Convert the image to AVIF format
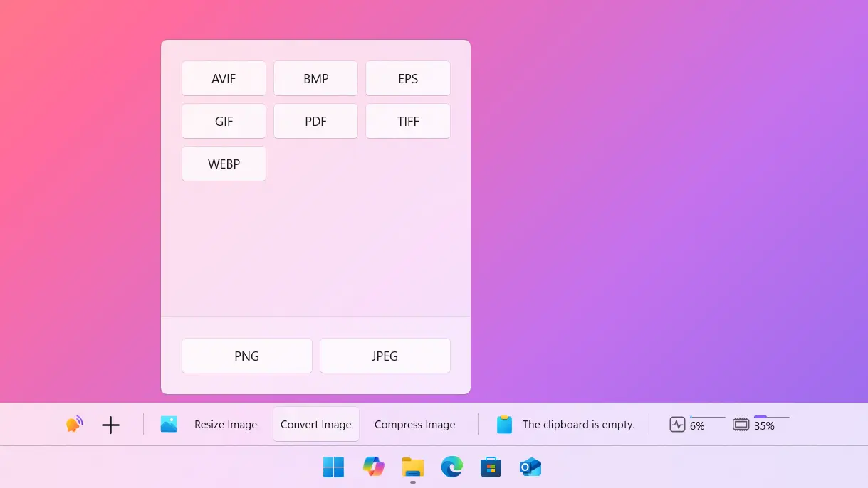This screenshot has height=488, width=868. [224, 78]
